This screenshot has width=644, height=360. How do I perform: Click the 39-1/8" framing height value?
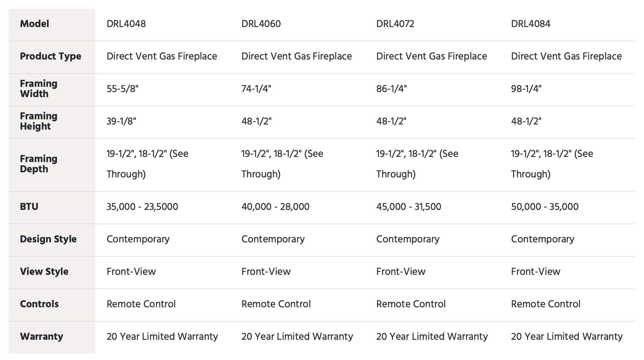[121, 121]
